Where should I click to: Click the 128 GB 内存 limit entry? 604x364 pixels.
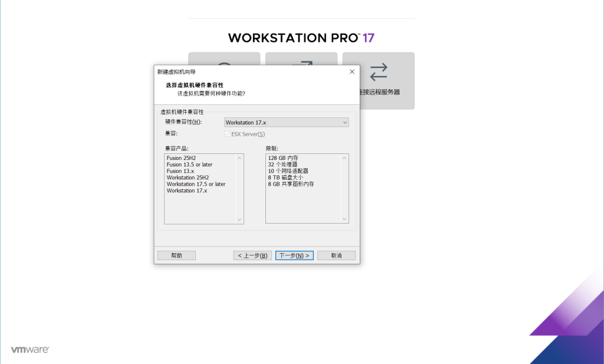[283, 158]
